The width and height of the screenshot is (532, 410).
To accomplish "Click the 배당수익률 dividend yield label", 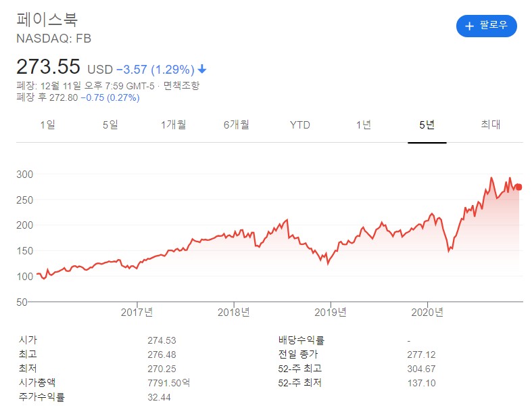I will [301, 340].
